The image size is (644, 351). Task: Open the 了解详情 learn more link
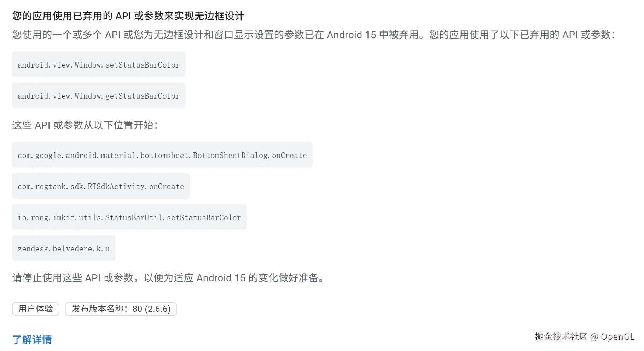[32, 339]
